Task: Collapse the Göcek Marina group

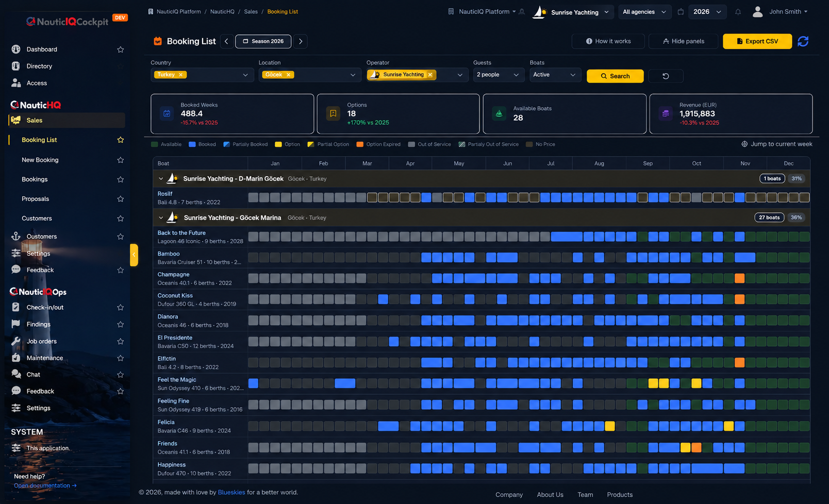Action: click(x=161, y=218)
